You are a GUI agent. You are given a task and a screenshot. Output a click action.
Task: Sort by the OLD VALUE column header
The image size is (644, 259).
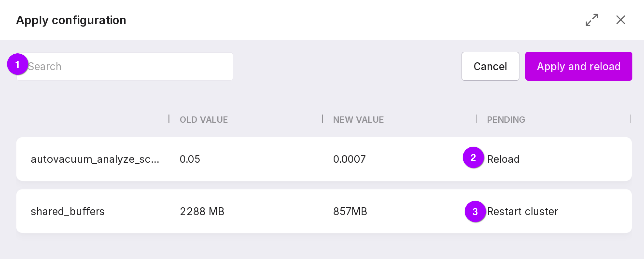(x=203, y=120)
